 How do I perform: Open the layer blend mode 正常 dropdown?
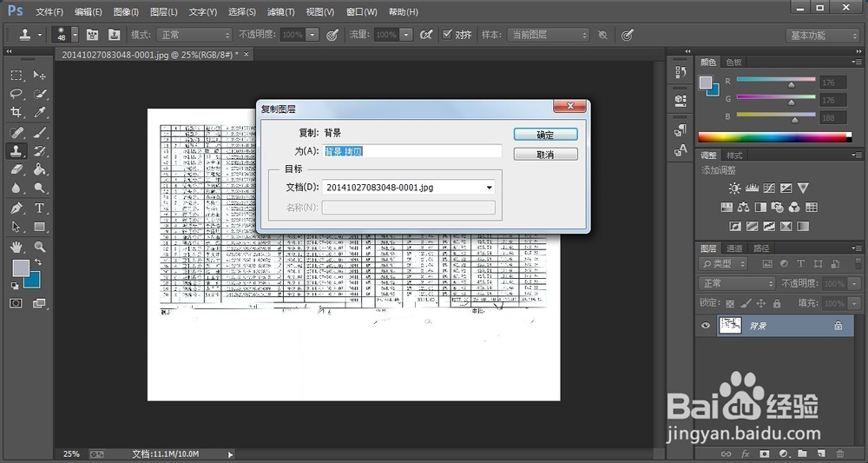tap(736, 283)
